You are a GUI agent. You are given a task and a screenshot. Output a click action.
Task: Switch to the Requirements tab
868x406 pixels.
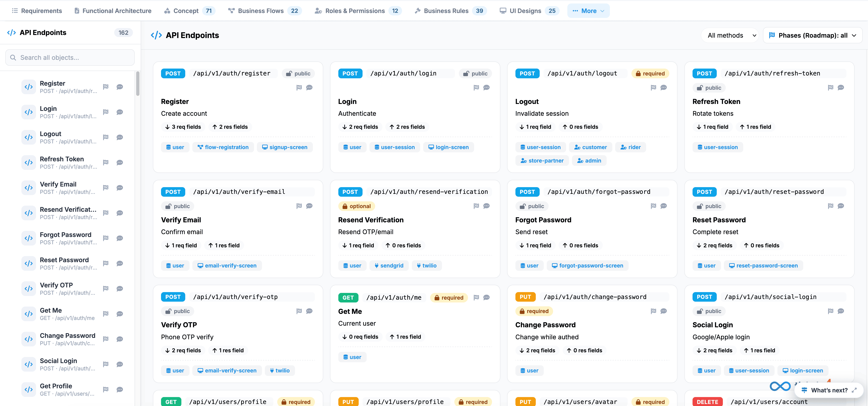point(37,11)
